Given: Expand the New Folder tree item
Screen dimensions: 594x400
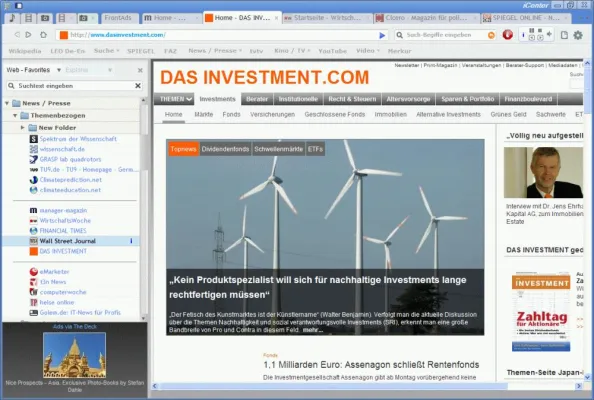Looking at the screenshot, I should (x=23, y=128).
